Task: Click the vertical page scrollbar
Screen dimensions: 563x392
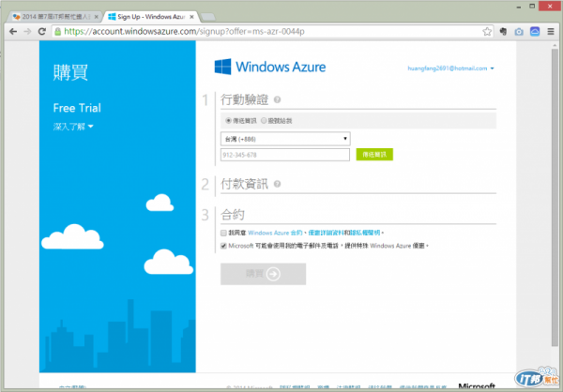Action: click(555, 198)
